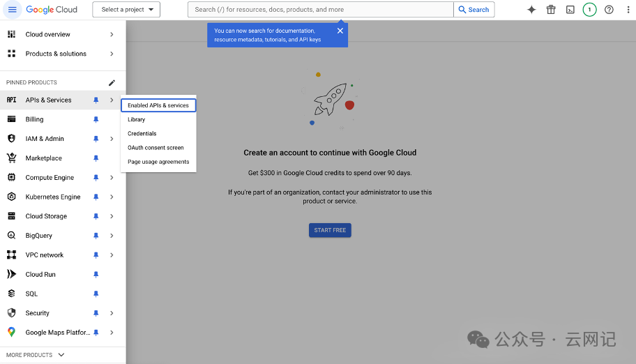Click the Google Cloud logo
The width and height of the screenshot is (636, 364).
click(x=52, y=10)
